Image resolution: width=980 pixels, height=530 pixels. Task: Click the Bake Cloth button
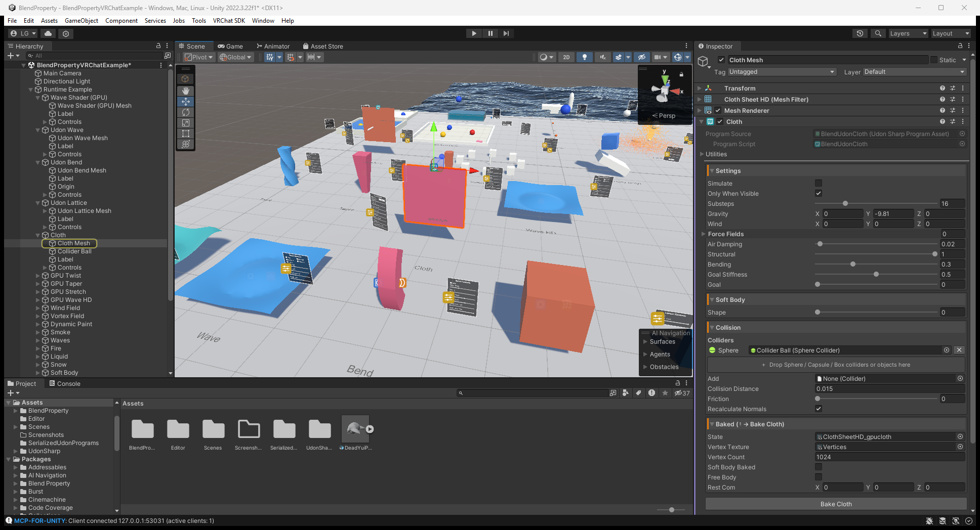click(x=836, y=504)
